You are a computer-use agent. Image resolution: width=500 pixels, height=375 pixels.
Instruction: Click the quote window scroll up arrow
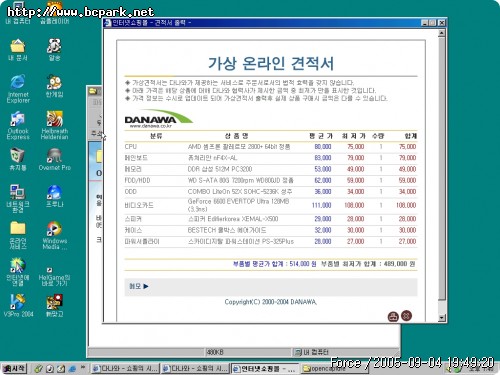click(441, 33)
